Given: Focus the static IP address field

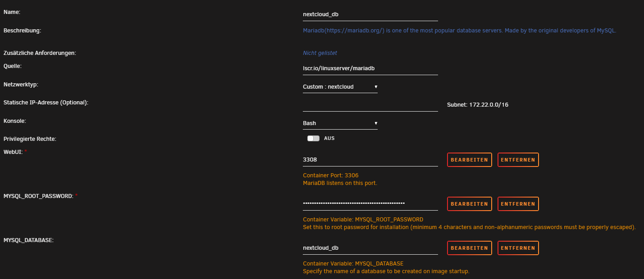Looking at the screenshot, I should click(x=370, y=105).
